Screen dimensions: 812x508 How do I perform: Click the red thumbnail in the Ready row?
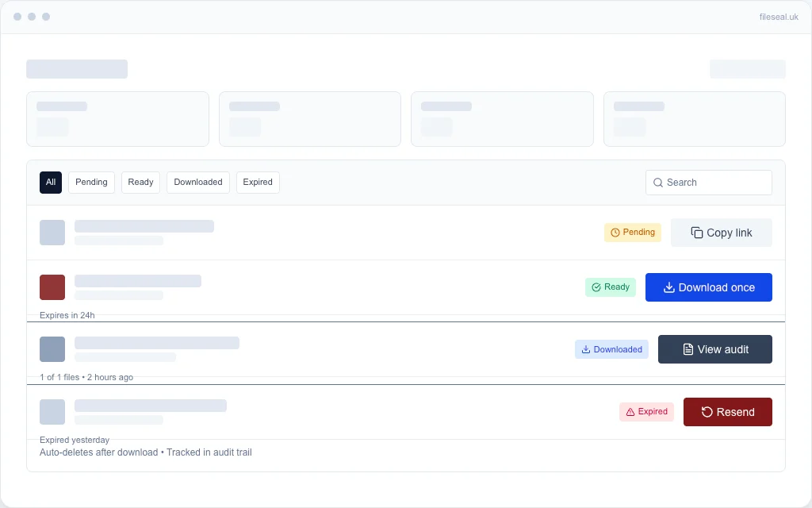pyautogui.click(x=52, y=287)
